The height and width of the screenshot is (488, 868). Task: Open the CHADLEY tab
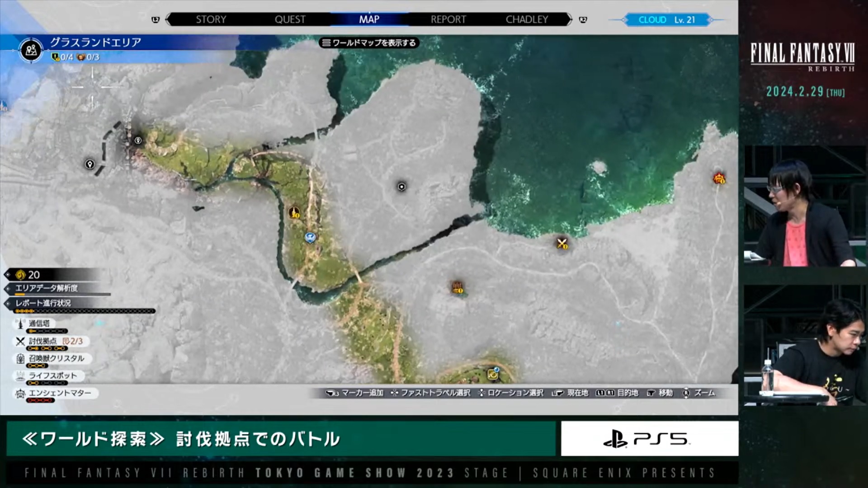(527, 19)
